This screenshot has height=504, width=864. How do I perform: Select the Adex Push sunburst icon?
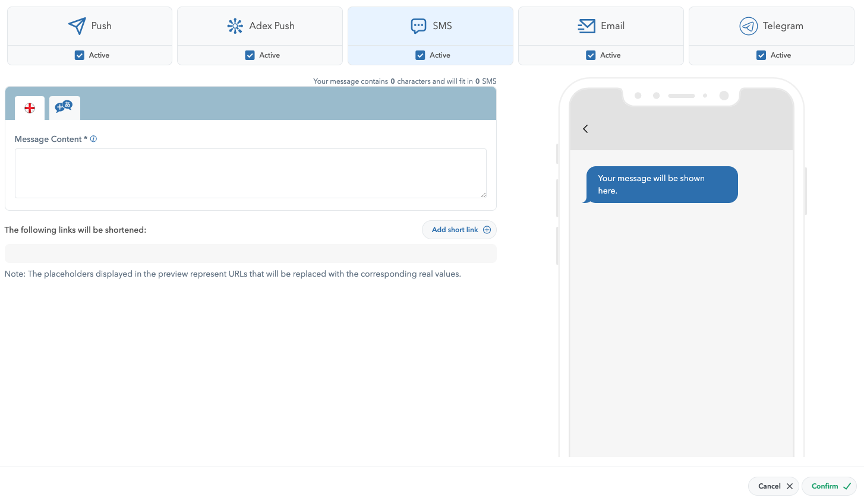coord(235,26)
